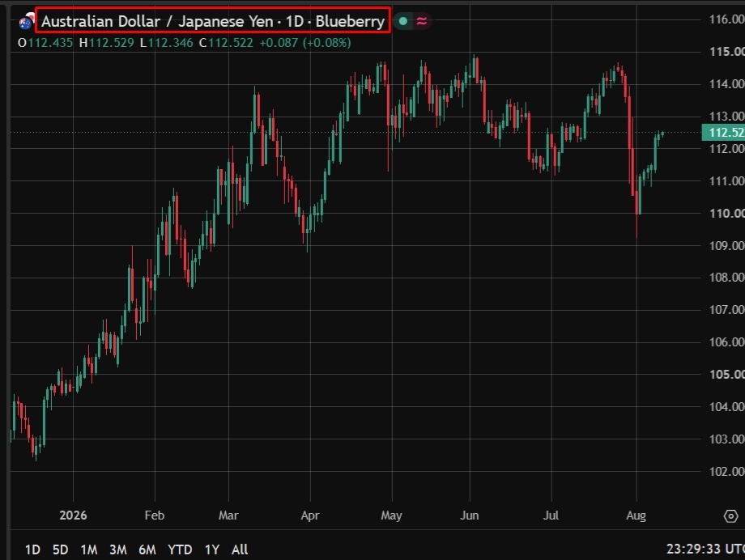Viewport: 745px width, 560px height.
Task: Click the low value L112.346
Action: point(166,43)
